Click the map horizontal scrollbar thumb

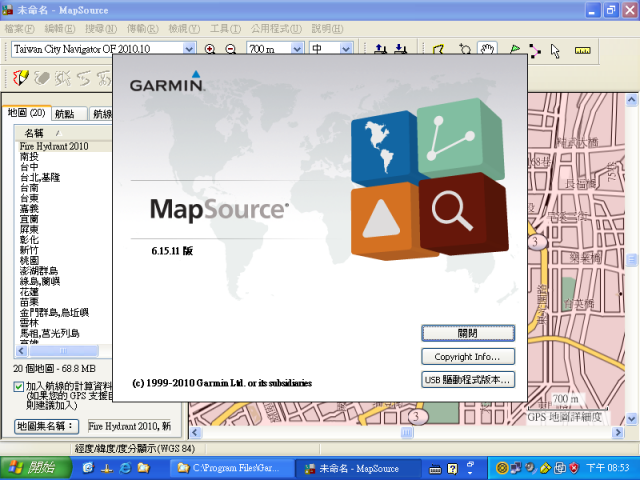click(x=407, y=433)
